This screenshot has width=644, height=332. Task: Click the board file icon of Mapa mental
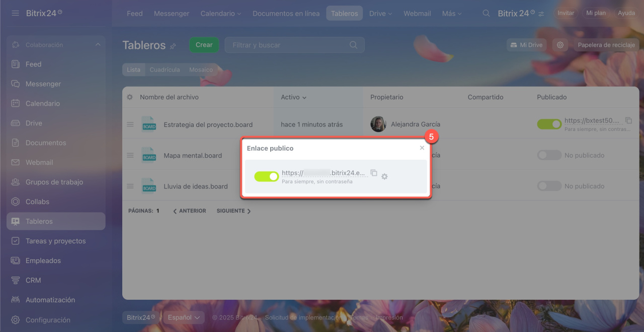tap(149, 156)
